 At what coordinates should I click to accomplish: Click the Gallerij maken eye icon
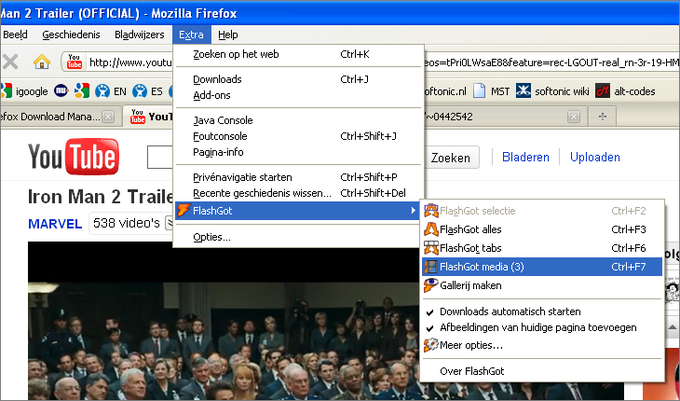coord(431,285)
